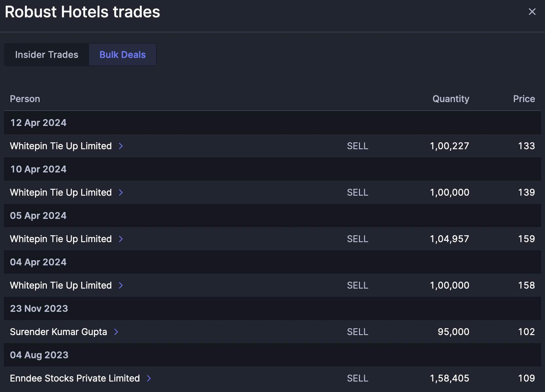Select the Bulk Deals tab

coord(122,55)
